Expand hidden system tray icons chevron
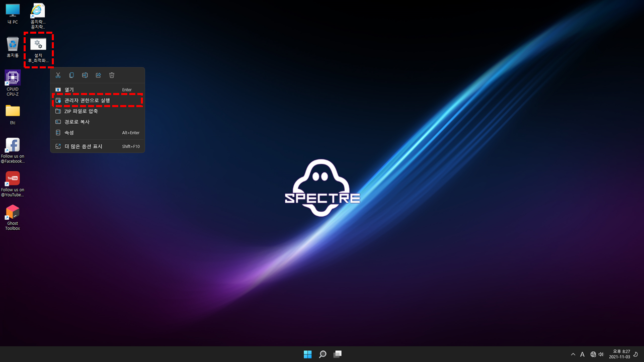The image size is (644, 362). click(573, 354)
